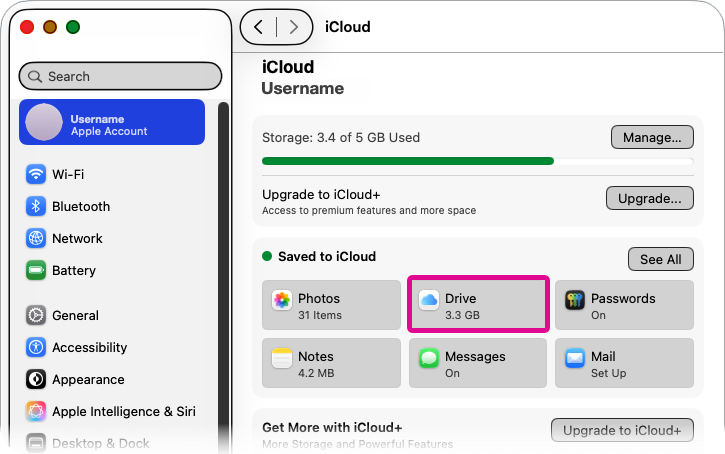Viewport: 725px width, 454px height.
Task: Select Wi-Fi in the sidebar
Action: (x=68, y=174)
